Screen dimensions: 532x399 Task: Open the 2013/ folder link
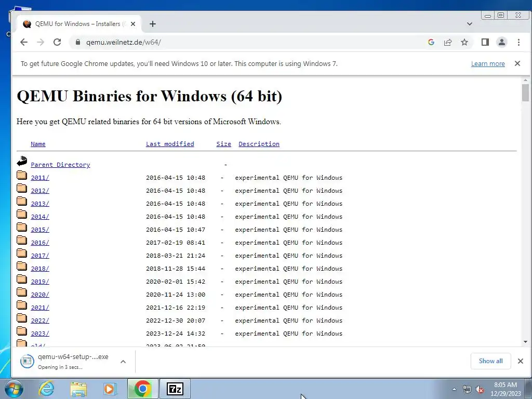pyautogui.click(x=39, y=204)
